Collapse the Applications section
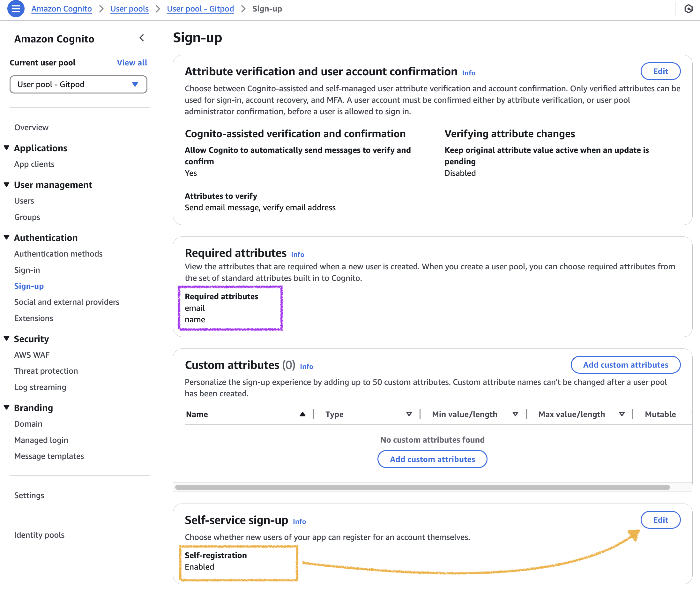 point(6,148)
